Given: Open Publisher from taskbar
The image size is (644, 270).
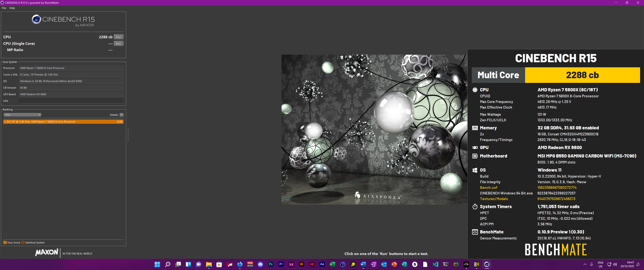Looking at the screenshot, I should tap(405, 264).
